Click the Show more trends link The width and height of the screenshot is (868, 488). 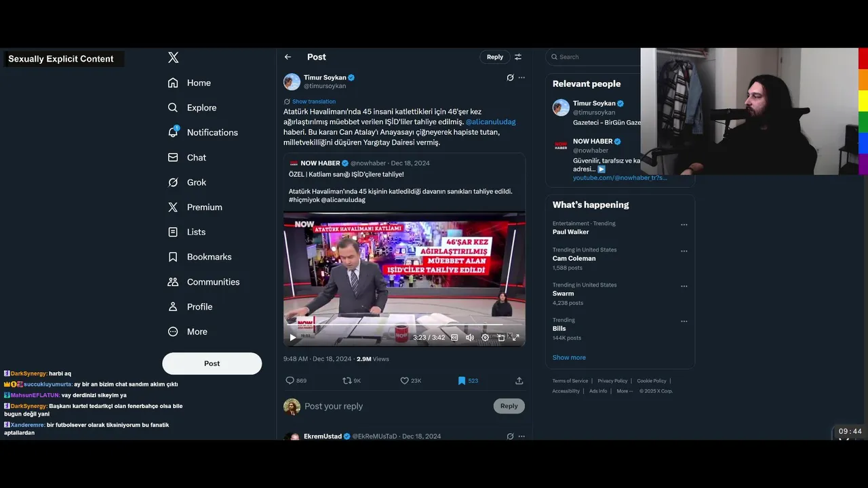(x=569, y=357)
